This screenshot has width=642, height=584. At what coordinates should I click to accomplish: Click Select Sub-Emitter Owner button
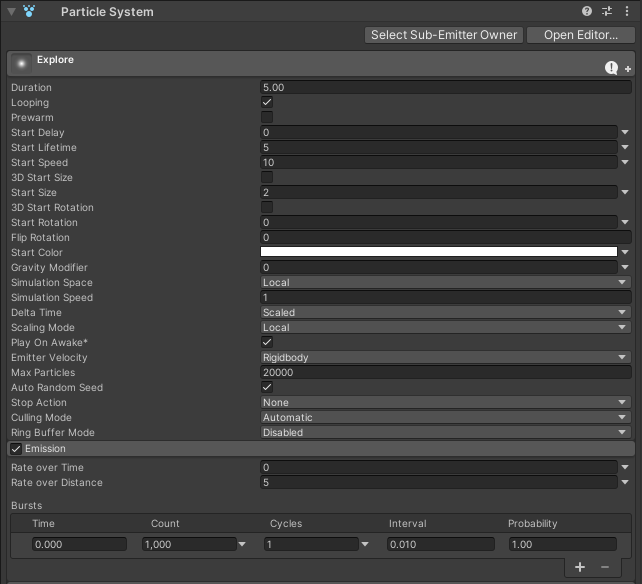444,35
